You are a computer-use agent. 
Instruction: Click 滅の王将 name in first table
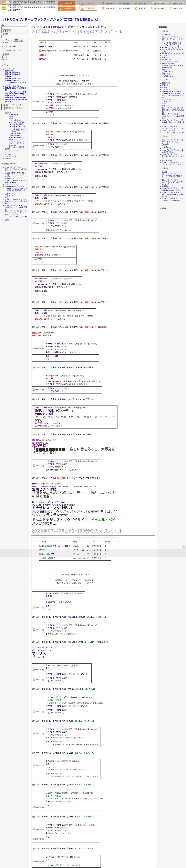click(43, 59)
